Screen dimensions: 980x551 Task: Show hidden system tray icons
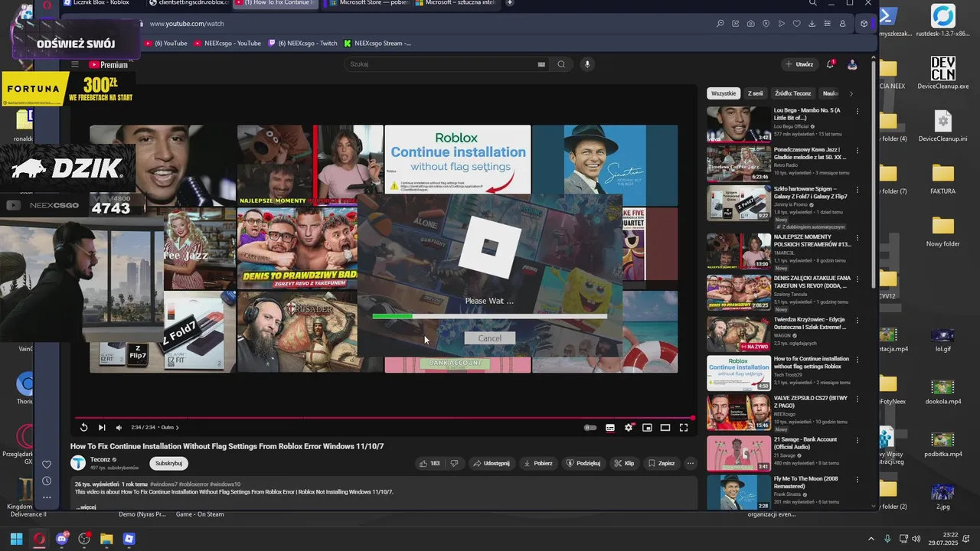pyautogui.click(x=871, y=539)
